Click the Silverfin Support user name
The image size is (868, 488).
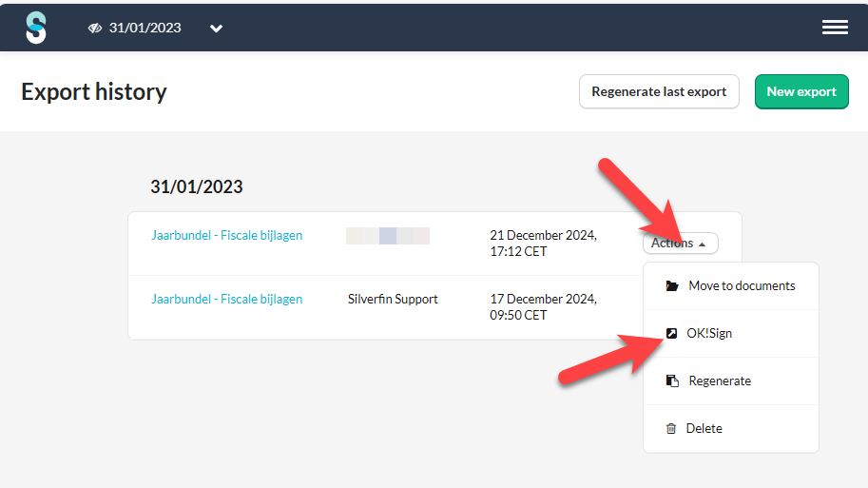coord(393,299)
